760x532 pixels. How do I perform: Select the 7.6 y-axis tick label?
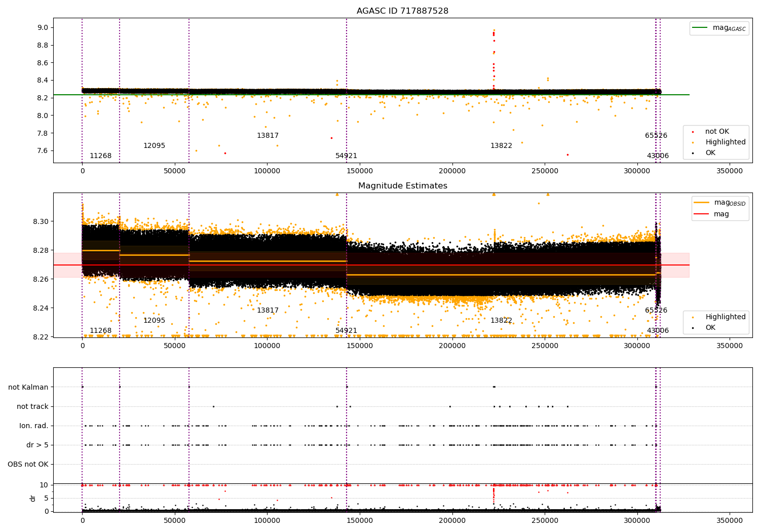click(x=43, y=150)
